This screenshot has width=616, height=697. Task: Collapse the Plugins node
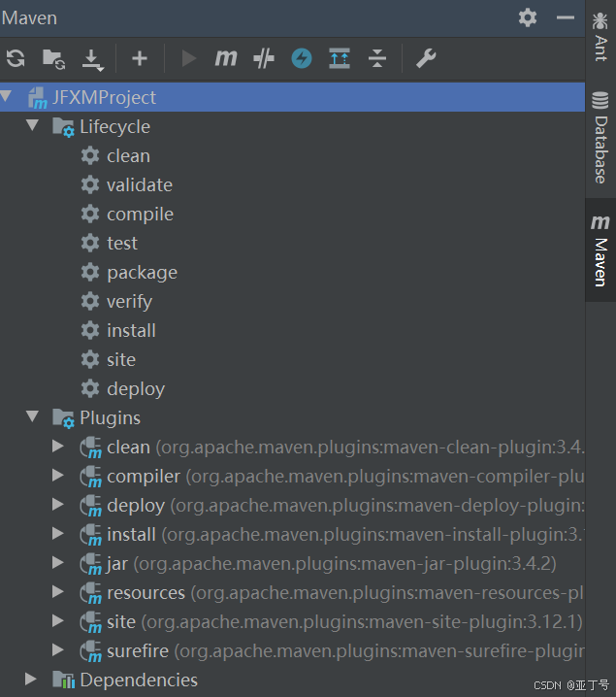pos(32,416)
